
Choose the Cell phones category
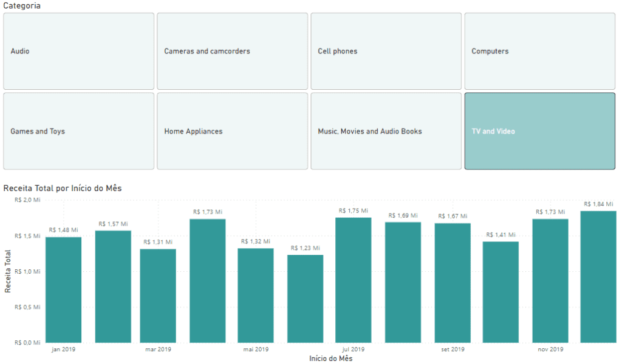point(386,51)
